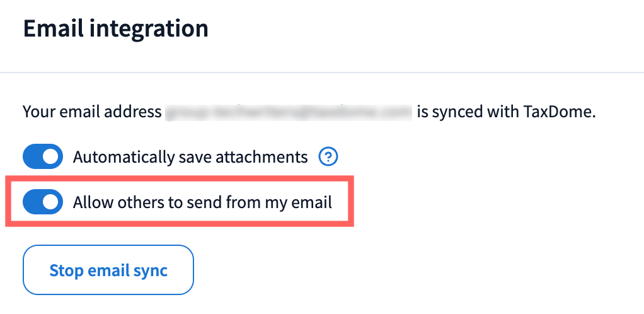Click the help icon beside Automatically save attachments
The width and height of the screenshot is (644, 314).
pos(328,156)
